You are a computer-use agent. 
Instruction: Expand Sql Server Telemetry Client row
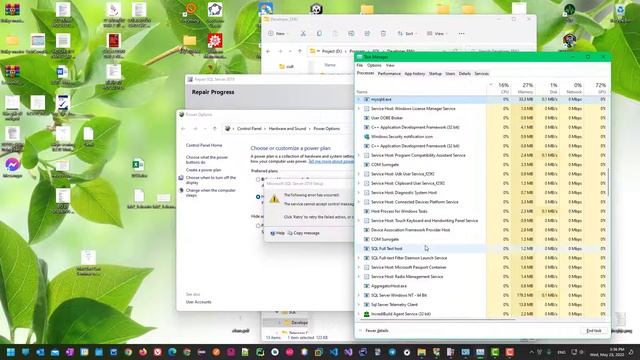click(359, 304)
